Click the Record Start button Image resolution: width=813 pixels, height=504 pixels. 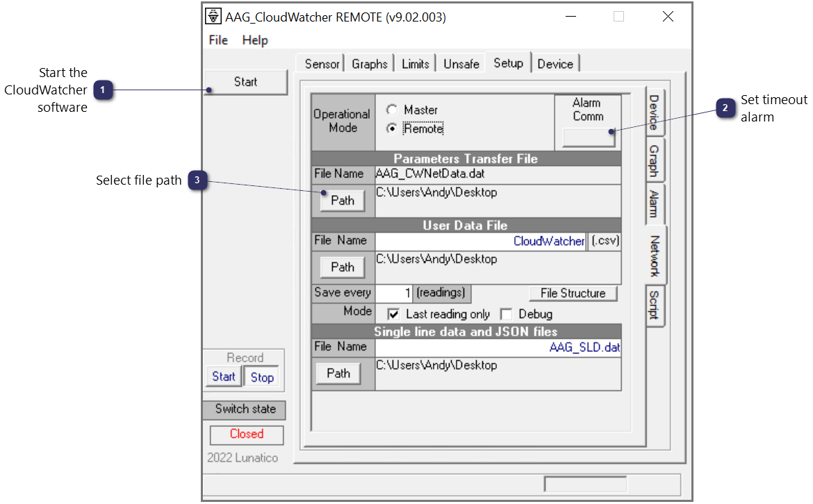[x=224, y=376]
